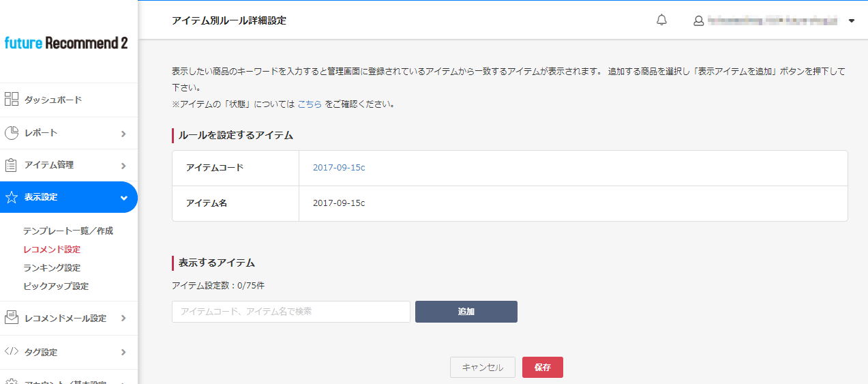Viewport: 868px width, 384px height.
Task: Open ランキング設定 submenu
Action: (x=52, y=268)
